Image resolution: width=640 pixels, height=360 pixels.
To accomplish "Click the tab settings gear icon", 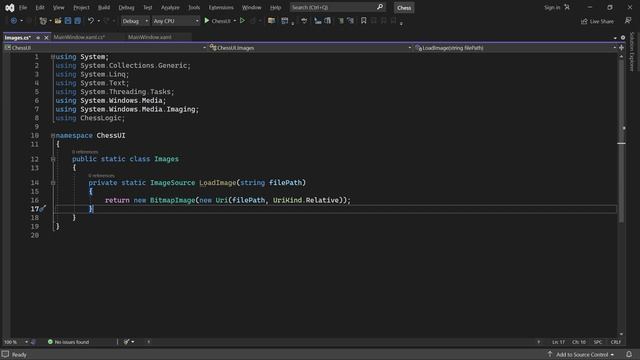I will point(623,38).
